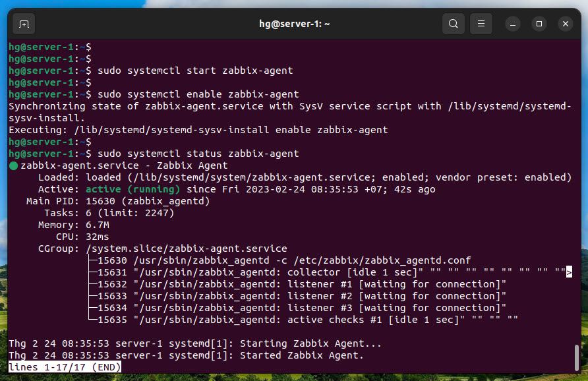Click the topmost empty hg@server-1 prompt
This screenshot has width=588, height=381.
[x=50, y=47]
